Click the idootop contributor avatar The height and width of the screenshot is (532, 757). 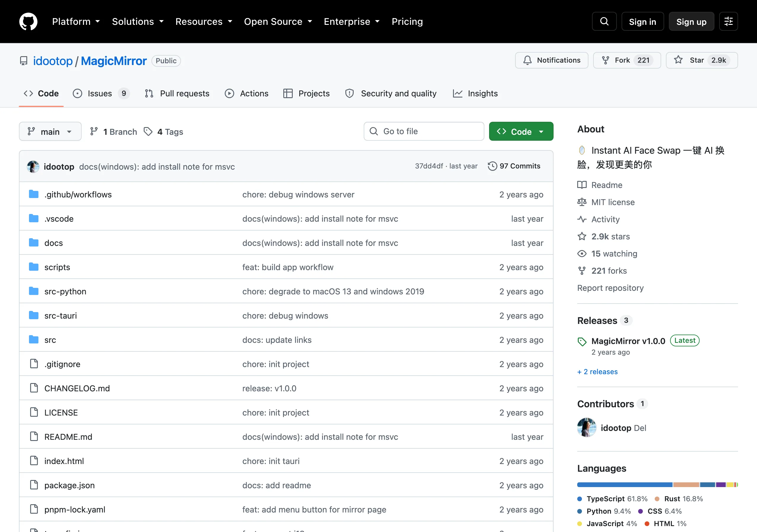click(587, 427)
